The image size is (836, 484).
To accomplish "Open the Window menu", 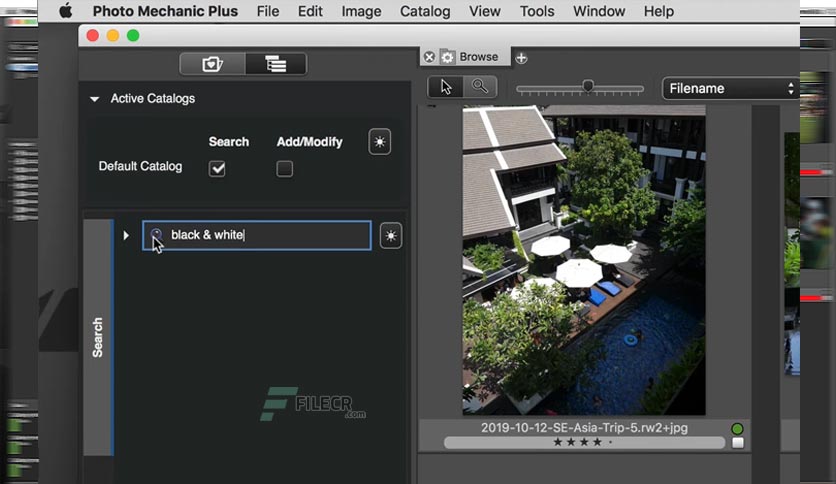I will coord(599,11).
